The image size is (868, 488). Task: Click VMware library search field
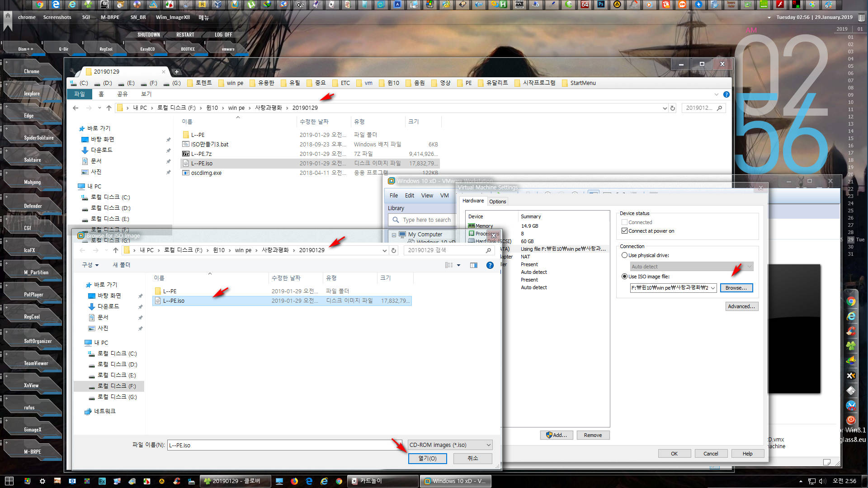point(422,220)
